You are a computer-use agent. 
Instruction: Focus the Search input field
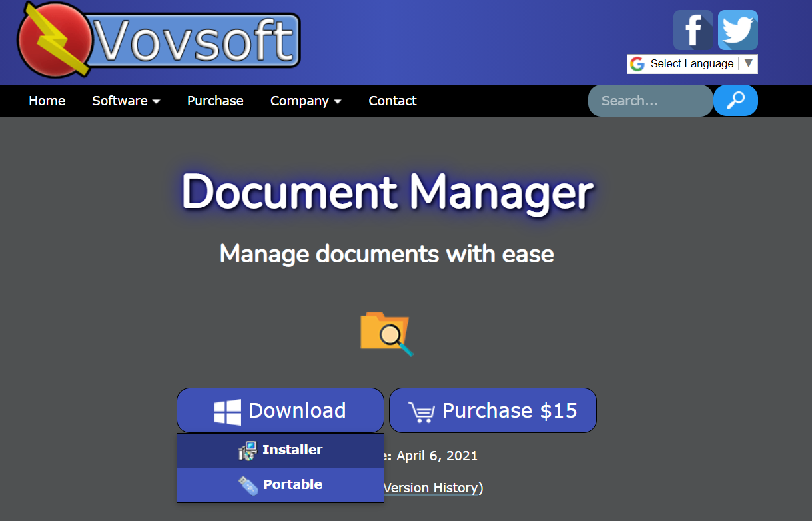click(x=650, y=101)
